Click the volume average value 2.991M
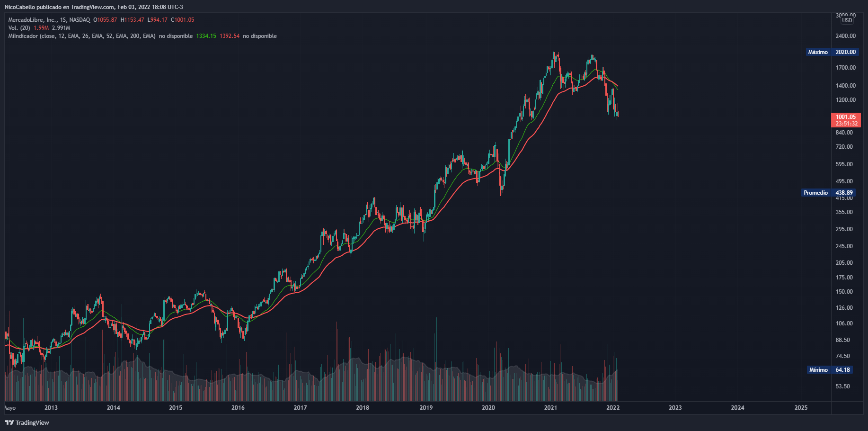 61,28
